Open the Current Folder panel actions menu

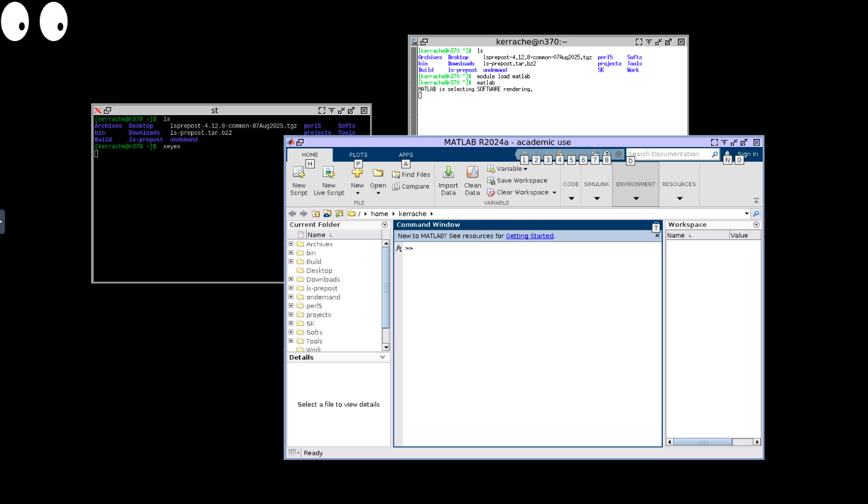(385, 225)
